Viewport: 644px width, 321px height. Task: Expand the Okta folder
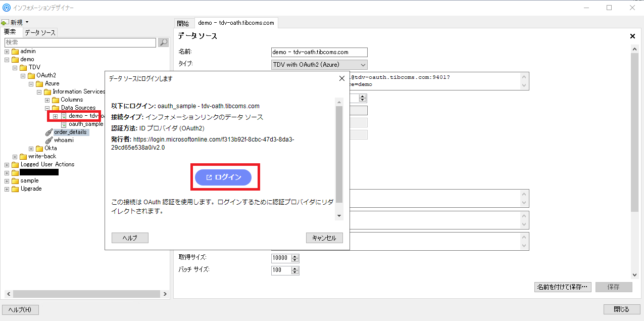pos(31,149)
